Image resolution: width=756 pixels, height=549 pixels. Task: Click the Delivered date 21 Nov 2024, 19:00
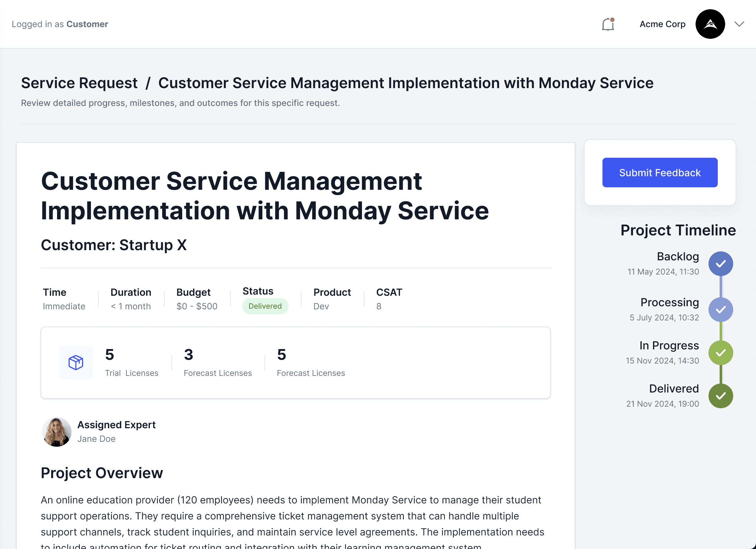662,404
